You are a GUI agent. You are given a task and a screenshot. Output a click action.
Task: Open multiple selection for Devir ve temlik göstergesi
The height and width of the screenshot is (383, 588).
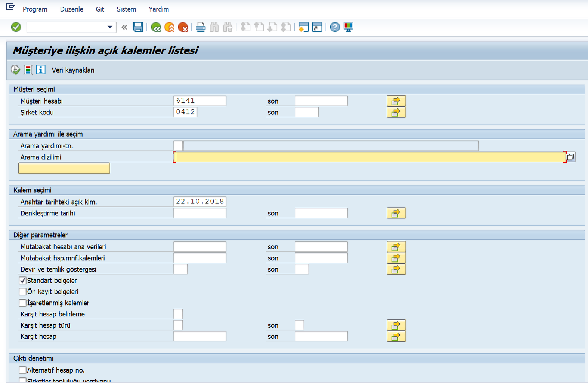396,269
